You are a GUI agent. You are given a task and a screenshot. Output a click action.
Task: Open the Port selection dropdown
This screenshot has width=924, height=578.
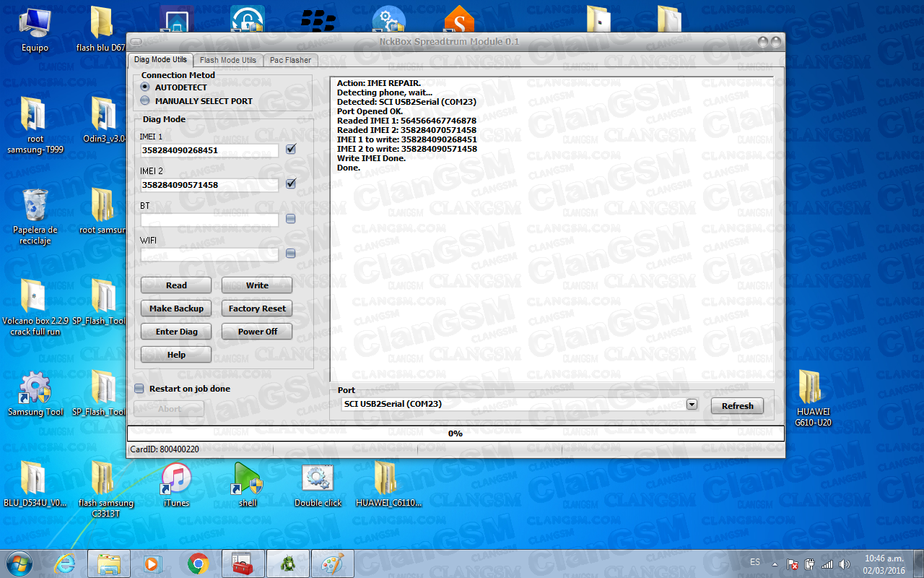691,404
